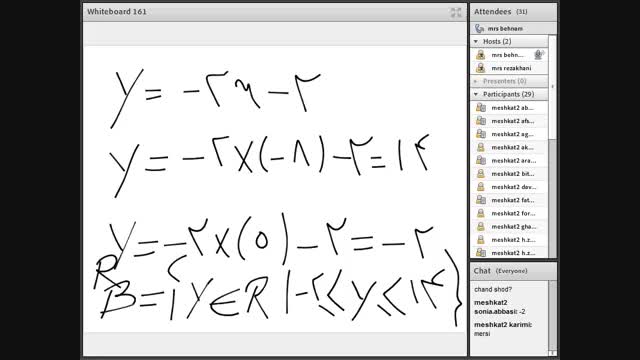The width and height of the screenshot is (640, 360).
Task: Click the chat message from meshkat2 karimi
Action: coord(503,329)
